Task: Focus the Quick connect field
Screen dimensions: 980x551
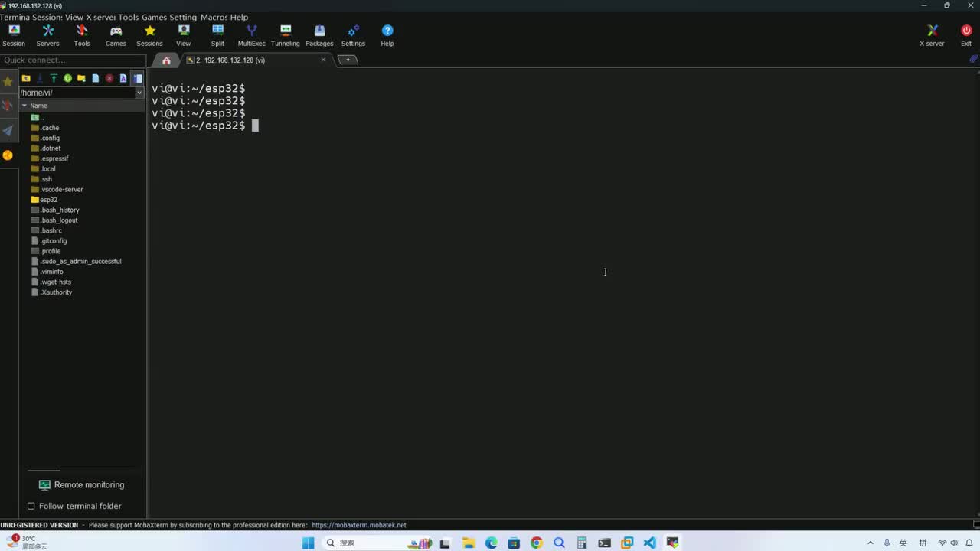Action: coord(73,60)
